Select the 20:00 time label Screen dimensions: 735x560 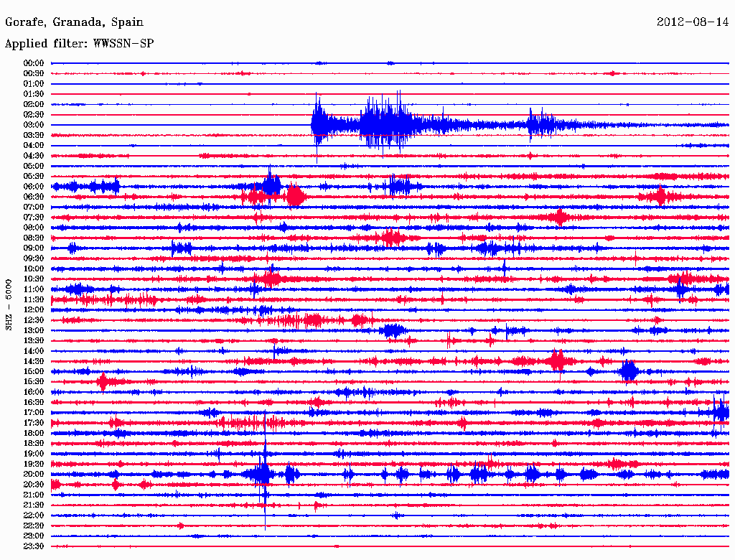click(x=33, y=474)
